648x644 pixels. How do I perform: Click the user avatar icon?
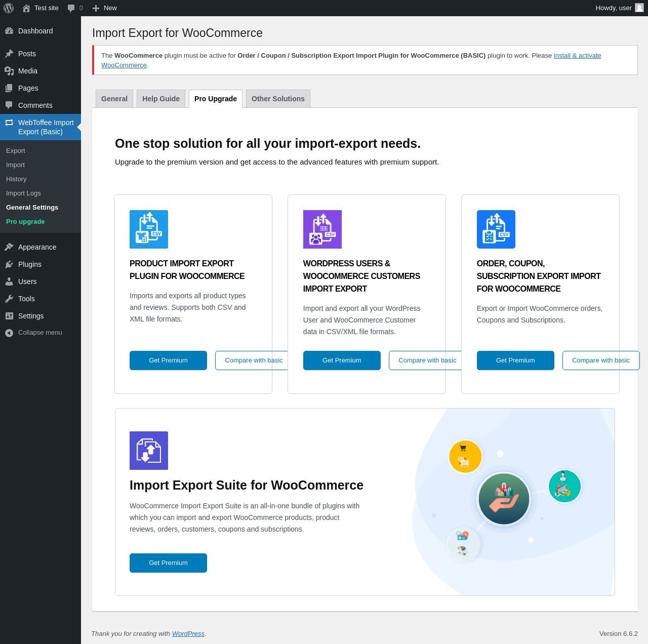639,8
